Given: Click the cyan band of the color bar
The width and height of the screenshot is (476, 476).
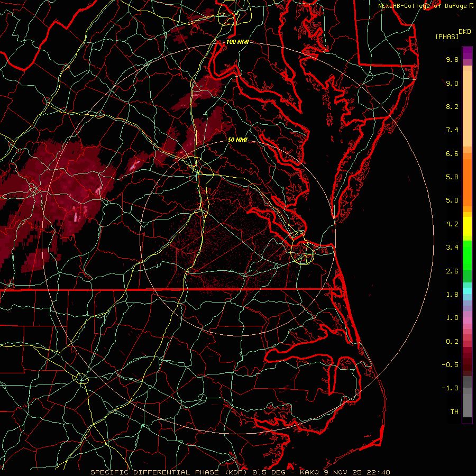Looking at the screenshot, I should [467, 291].
